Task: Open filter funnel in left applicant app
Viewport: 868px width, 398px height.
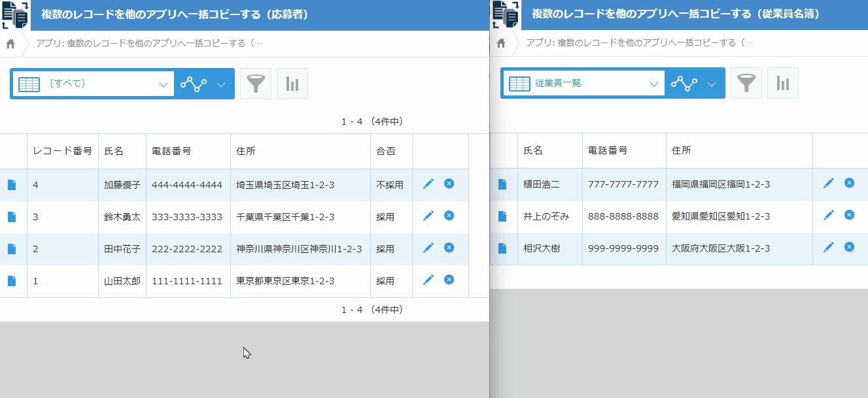Action: tap(255, 84)
